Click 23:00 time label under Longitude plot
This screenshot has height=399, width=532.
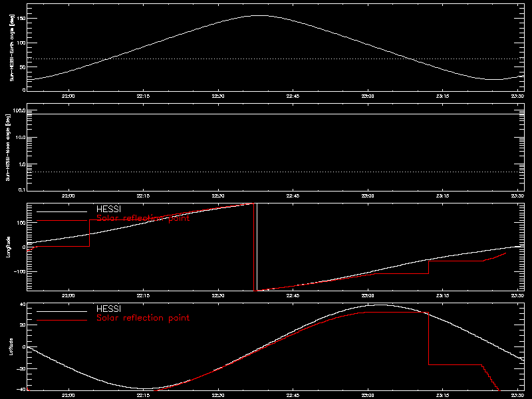368,295
